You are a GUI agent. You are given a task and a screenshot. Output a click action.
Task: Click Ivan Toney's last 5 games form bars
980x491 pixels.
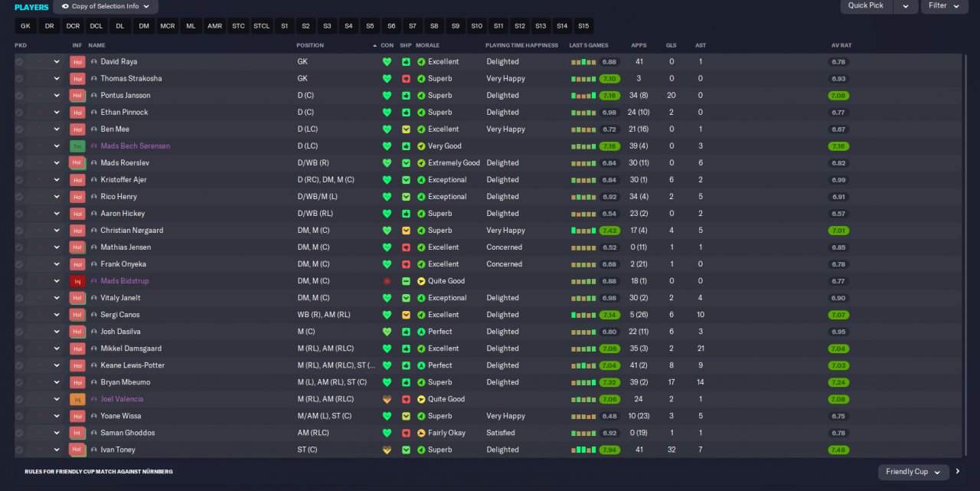(x=583, y=450)
